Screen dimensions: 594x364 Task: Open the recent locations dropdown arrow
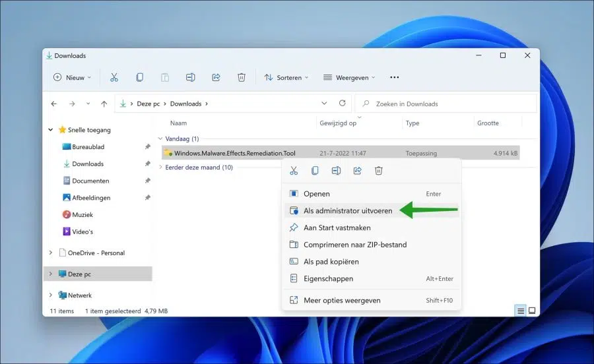coord(88,104)
